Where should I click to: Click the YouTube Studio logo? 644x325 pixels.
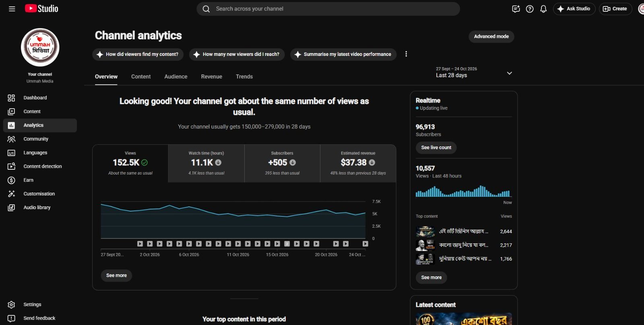coord(41,8)
